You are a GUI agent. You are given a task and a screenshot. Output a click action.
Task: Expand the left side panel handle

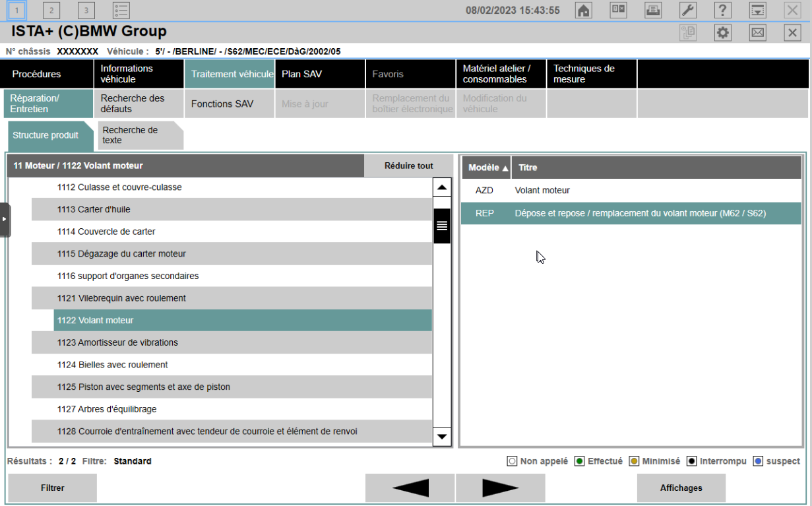(5, 220)
